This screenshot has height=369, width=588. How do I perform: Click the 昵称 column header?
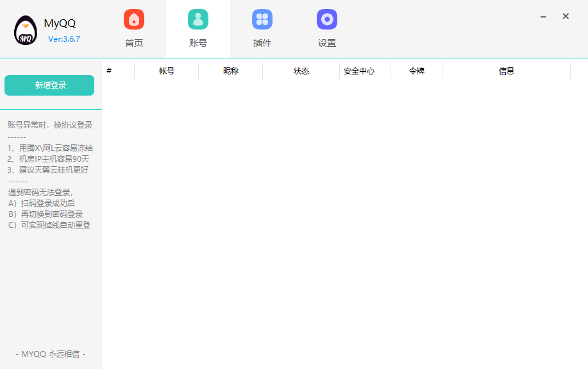pyautogui.click(x=231, y=71)
